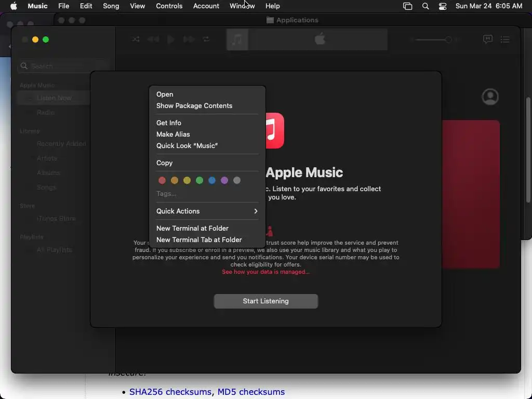Choose Quick Look "Music"
This screenshot has width=532, height=399.
point(207,146)
